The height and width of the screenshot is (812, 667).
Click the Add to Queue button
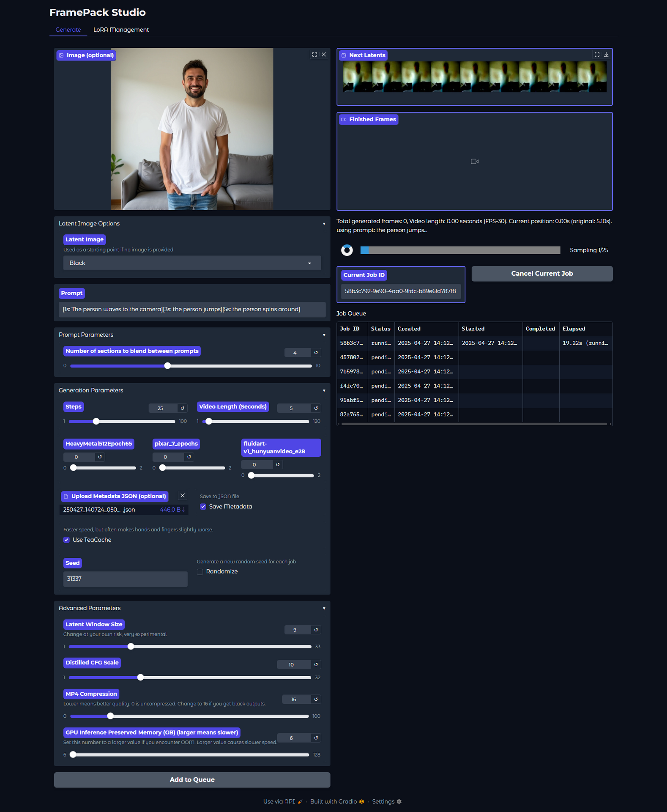[192, 780]
